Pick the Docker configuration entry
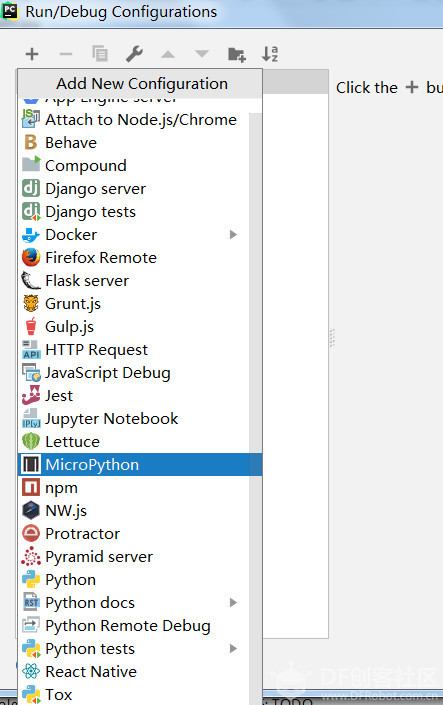443x705 pixels. [133, 235]
